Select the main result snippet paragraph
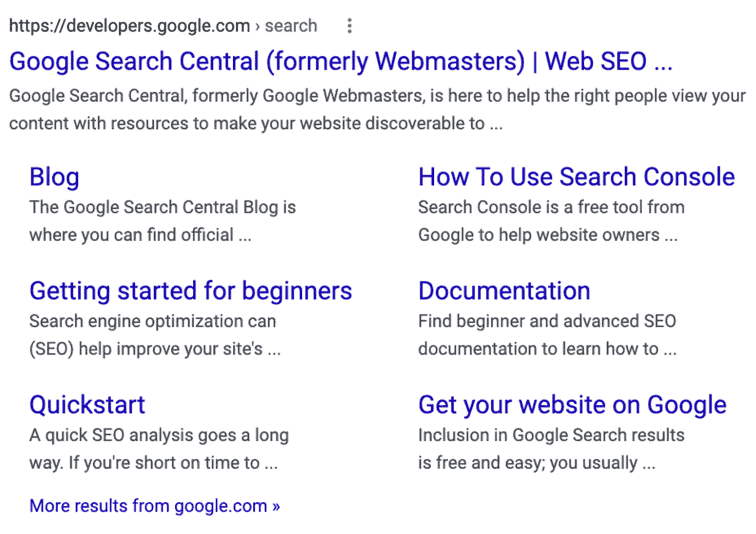The width and height of the screenshot is (756, 534). coord(376,109)
